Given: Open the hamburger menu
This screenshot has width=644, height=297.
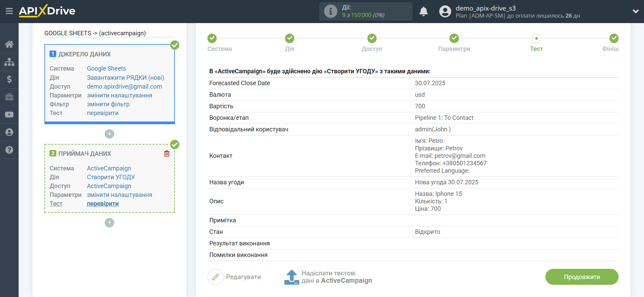Looking at the screenshot, I should [x=9, y=11].
